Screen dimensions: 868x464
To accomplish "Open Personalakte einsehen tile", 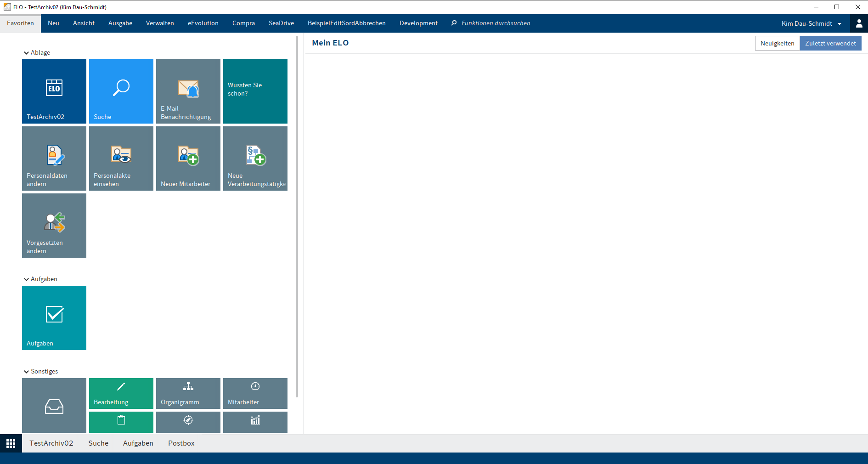I will (x=121, y=158).
